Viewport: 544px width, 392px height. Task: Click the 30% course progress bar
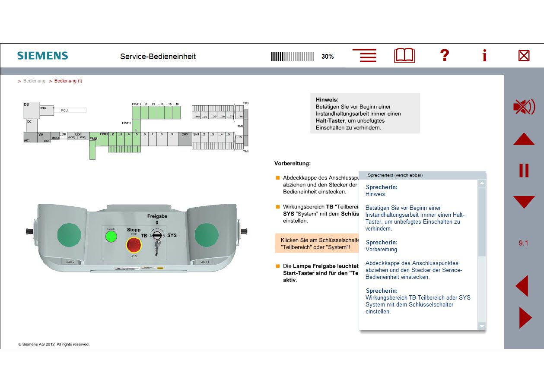click(293, 57)
